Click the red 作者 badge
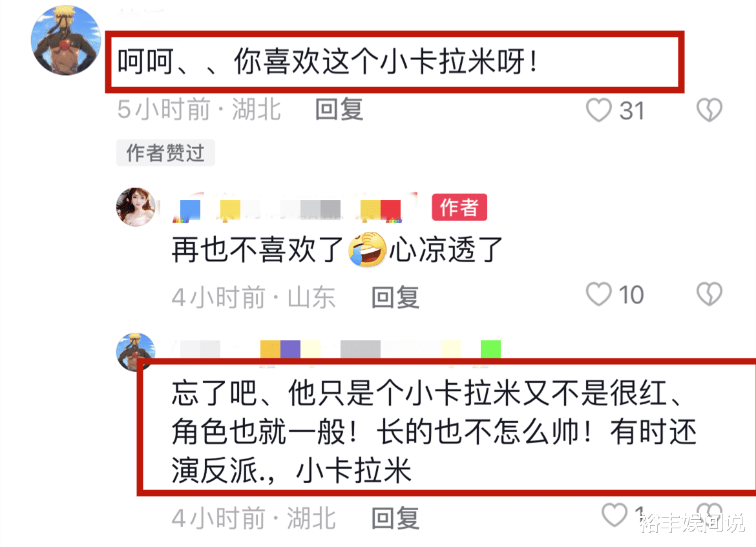Viewport: 756px width, 547px height. (459, 207)
